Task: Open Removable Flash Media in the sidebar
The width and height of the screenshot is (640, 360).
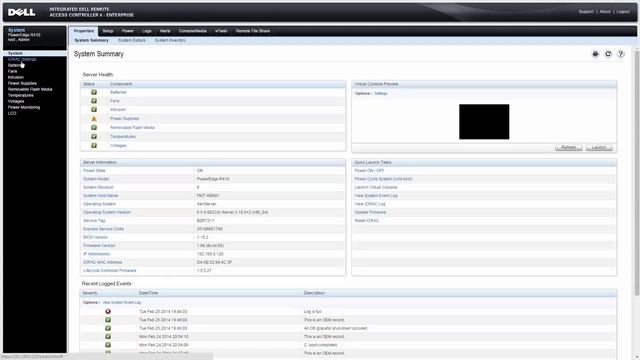Action: 30,89
